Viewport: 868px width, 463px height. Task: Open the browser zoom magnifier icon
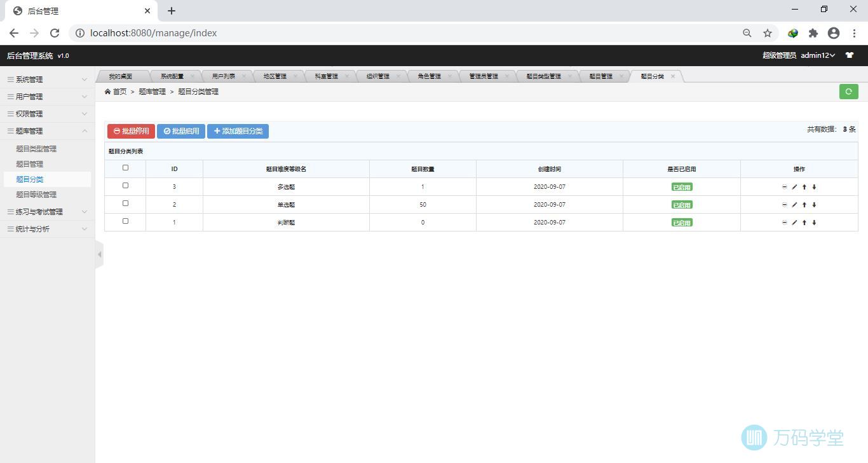pos(747,33)
